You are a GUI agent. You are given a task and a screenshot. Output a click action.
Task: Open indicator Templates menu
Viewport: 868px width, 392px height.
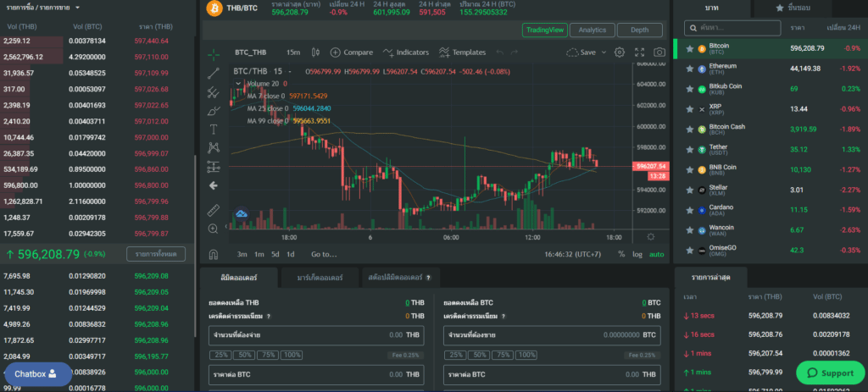[x=462, y=52]
